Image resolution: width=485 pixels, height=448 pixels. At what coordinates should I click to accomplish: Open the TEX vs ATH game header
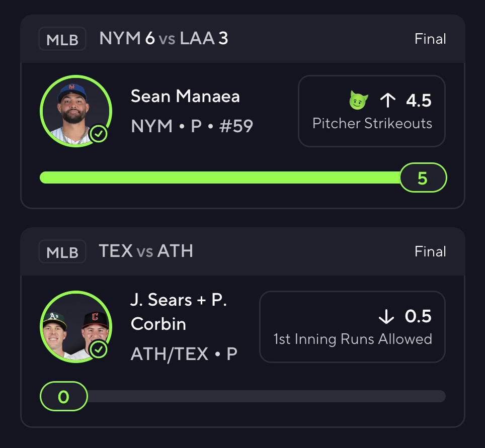point(146,251)
